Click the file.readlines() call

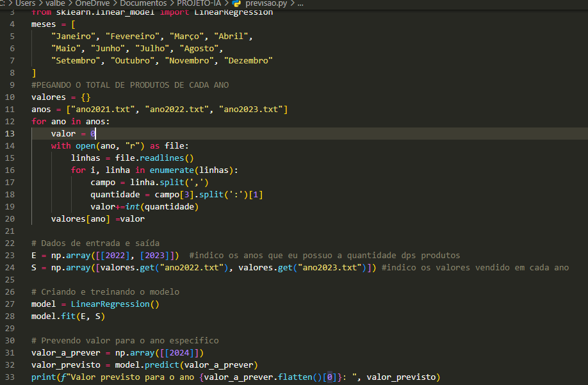154,158
